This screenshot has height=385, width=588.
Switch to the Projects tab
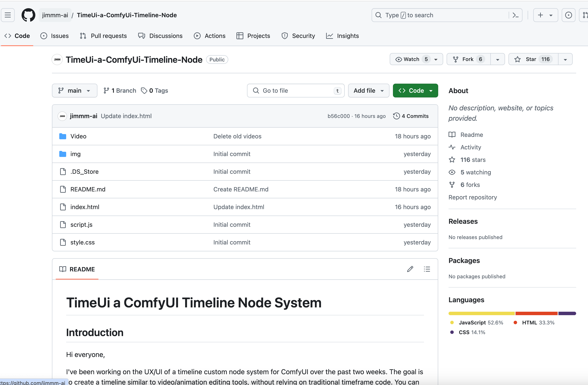[x=253, y=36]
